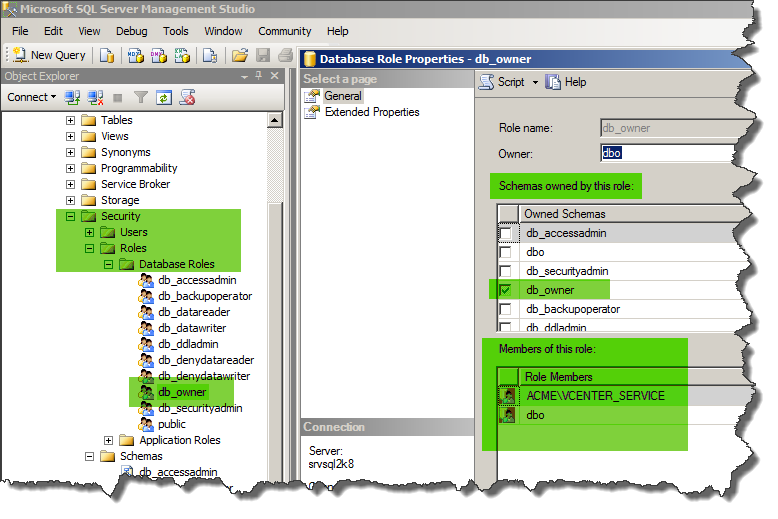Select the General page
778x519 pixels.
pos(343,96)
